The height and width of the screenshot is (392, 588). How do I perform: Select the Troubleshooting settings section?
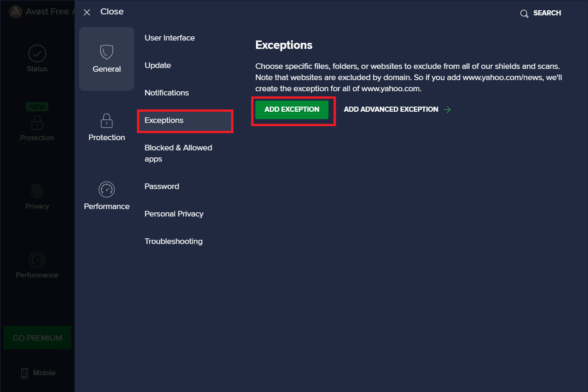173,241
